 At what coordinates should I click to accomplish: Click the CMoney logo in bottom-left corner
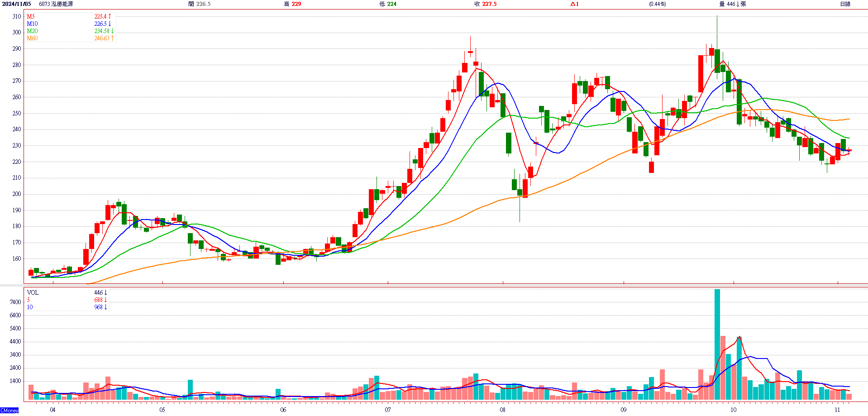coord(10,411)
